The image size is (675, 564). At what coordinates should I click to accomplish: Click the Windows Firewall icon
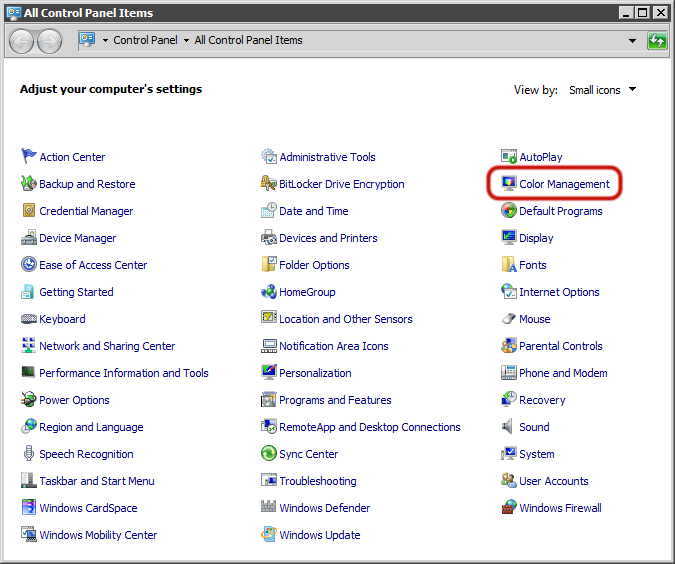[508, 507]
